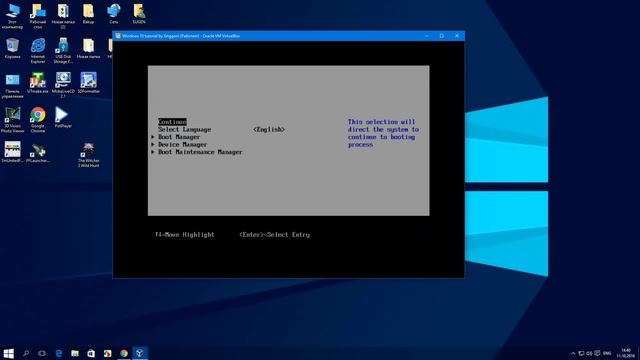Open the Windows Store taskbar icon
Image resolution: width=640 pixels, height=360 pixels.
click(x=91, y=353)
